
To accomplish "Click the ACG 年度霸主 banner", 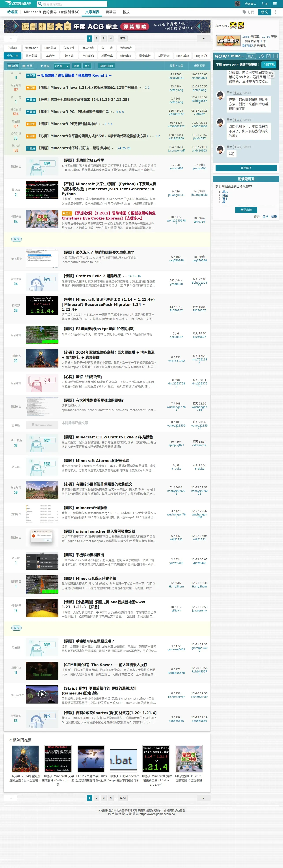I will pyautogui.click(x=107, y=27).
